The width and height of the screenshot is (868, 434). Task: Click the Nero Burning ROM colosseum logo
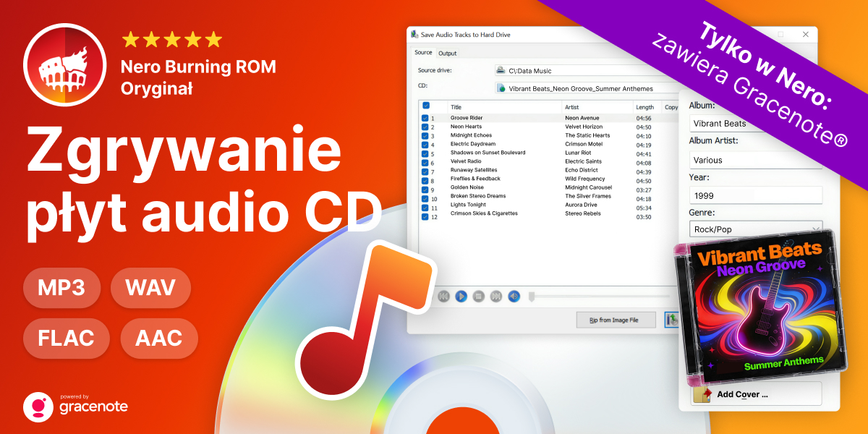65,65
